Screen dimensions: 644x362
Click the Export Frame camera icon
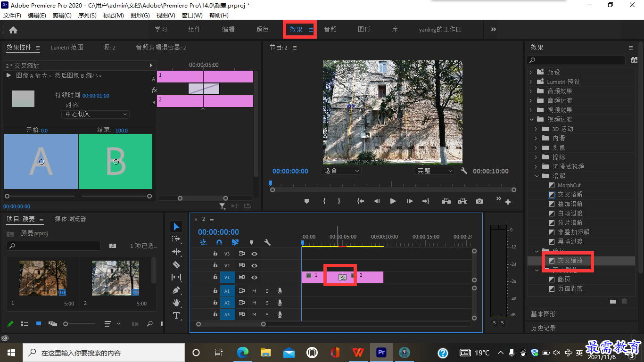point(479,201)
